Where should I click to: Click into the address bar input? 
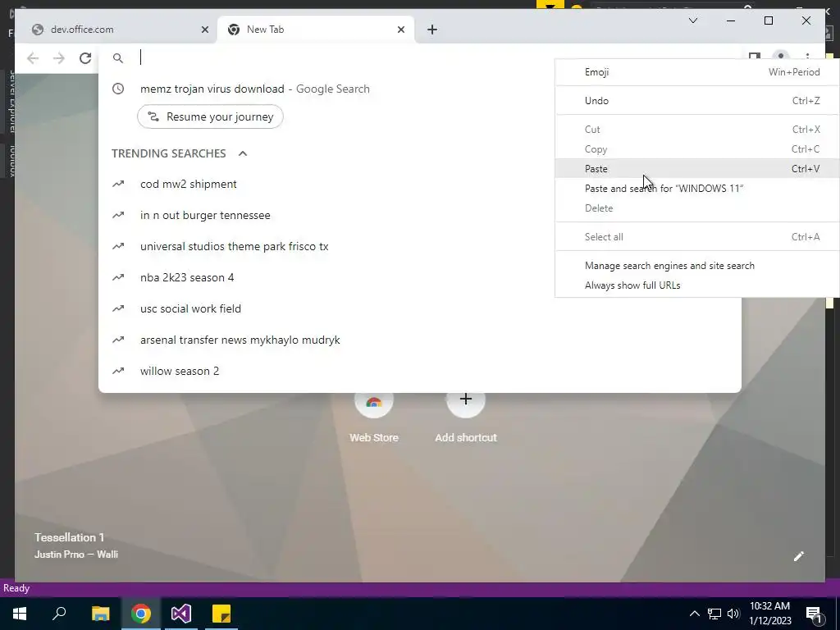[343, 57]
